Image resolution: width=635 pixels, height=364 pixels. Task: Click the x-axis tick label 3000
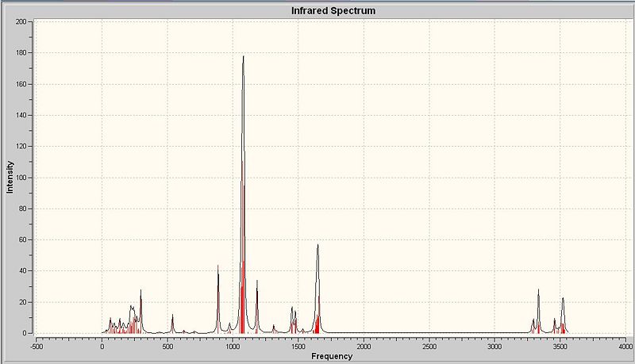point(495,347)
